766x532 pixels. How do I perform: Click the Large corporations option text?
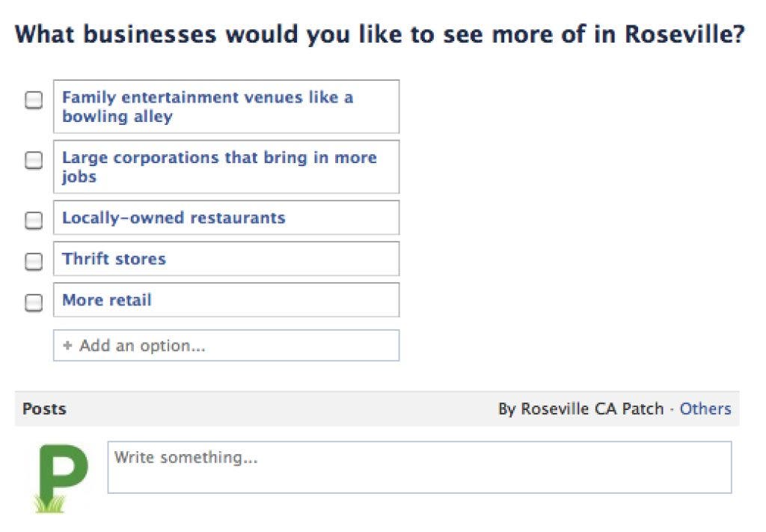219,167
